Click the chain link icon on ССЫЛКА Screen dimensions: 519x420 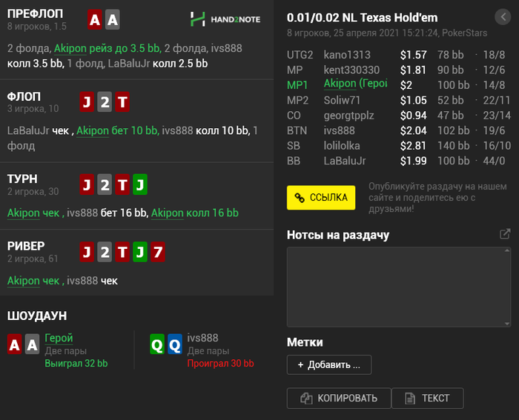300,198
